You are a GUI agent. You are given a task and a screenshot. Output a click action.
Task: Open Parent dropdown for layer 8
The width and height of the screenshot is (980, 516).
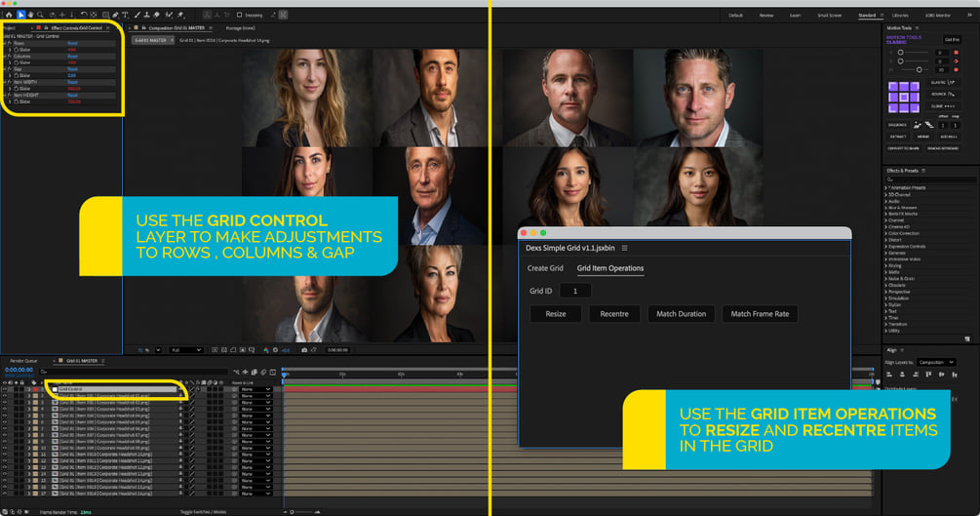[x=255, y=435]
